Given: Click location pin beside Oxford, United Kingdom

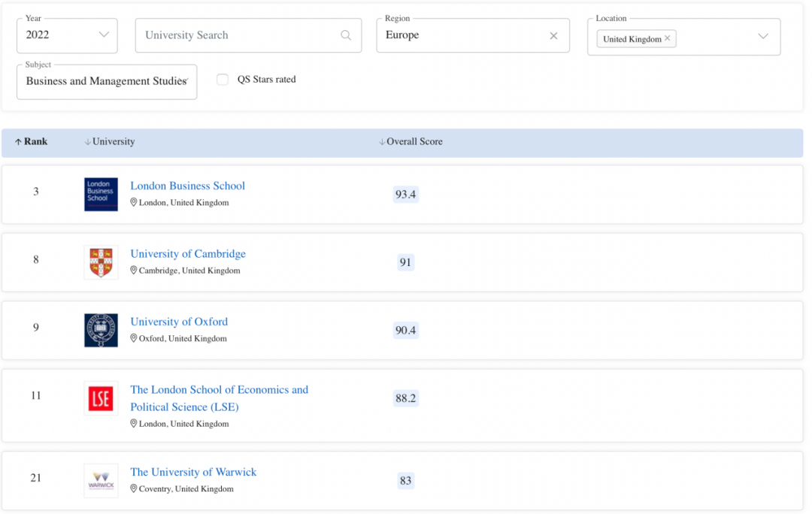Looking at the screenshot, I should pos(134,338).
